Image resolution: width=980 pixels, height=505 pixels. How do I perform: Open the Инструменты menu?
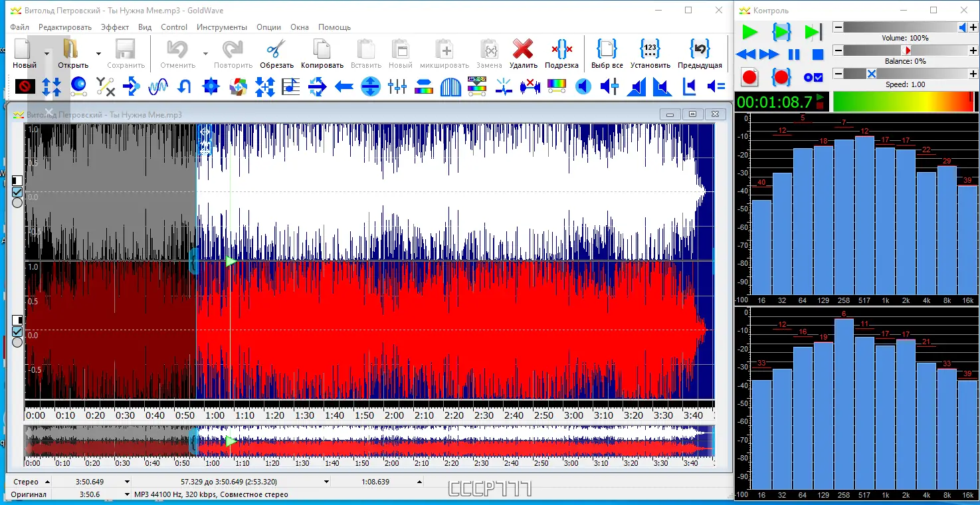(x=222, y=27)
